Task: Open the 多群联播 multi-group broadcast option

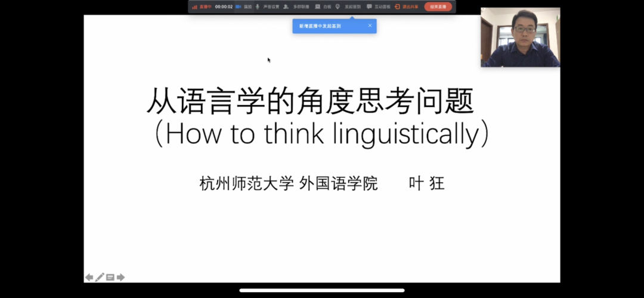Action: [x=296, y=7]
